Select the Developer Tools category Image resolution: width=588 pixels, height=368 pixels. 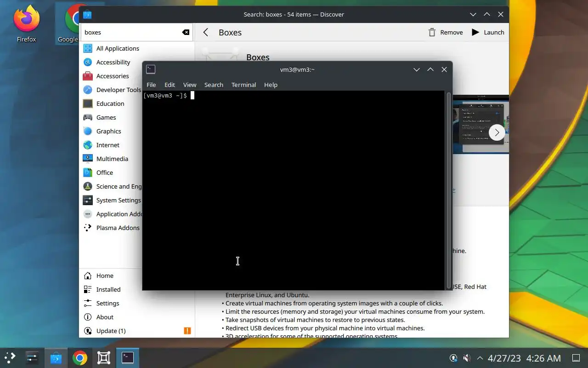pyautogui.click(x=111, y=90)
